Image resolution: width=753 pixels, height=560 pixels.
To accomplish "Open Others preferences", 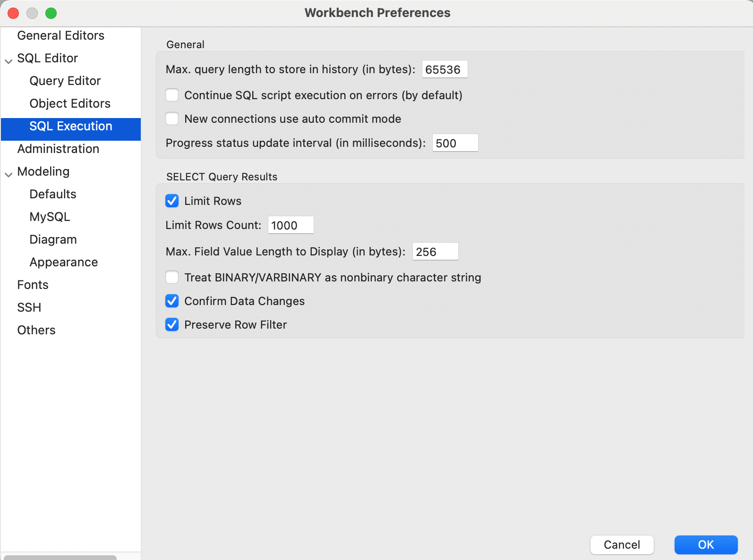I will pos(36,330).
